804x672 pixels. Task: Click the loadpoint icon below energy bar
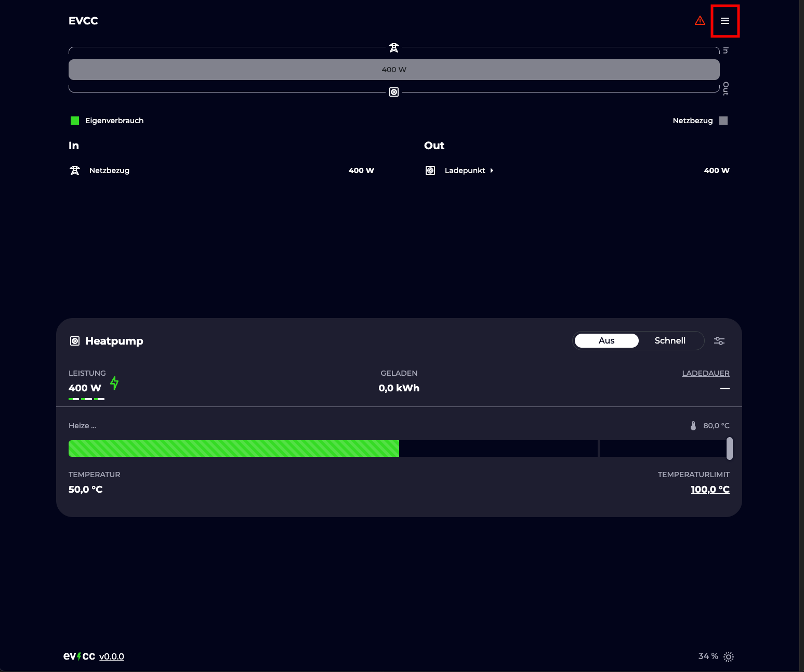[x=394, y=92]
